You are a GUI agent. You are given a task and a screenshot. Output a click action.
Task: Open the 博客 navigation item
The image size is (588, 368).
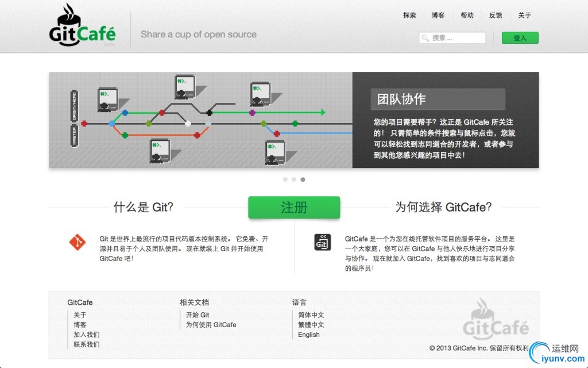tap(438, 16)
